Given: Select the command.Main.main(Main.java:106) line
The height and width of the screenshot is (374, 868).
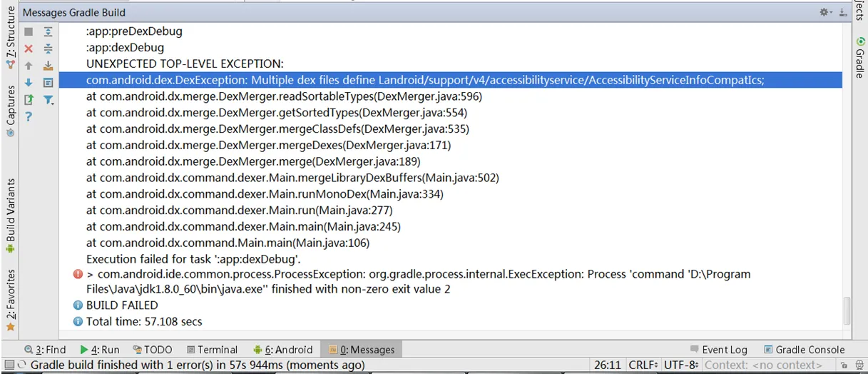Looking at the screenshot, I should coord(228,243).
